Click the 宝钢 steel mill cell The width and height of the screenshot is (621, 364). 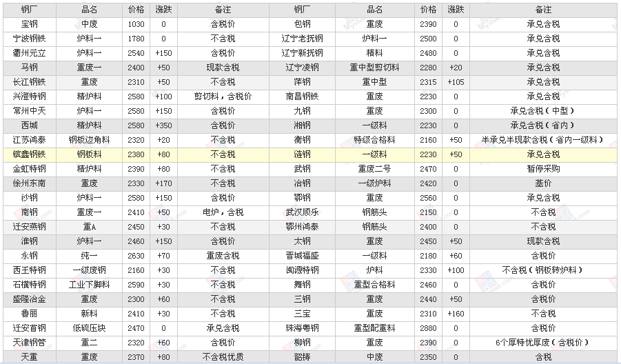point(29,24)
